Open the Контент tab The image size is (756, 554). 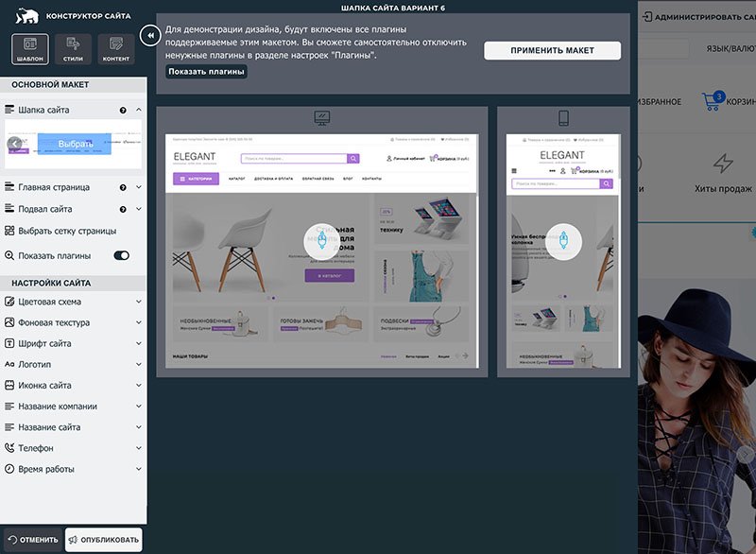click(x=115, y=49)
